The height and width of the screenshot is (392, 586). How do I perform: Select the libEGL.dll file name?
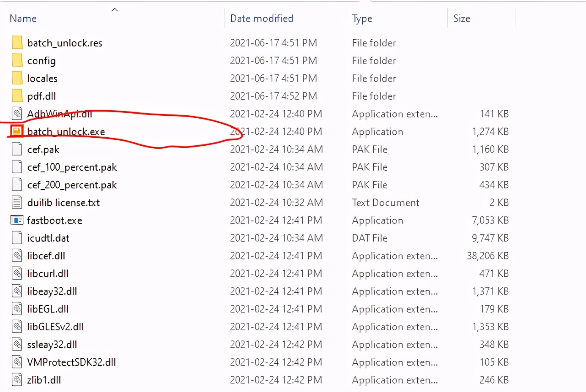[x=48, y=309]
